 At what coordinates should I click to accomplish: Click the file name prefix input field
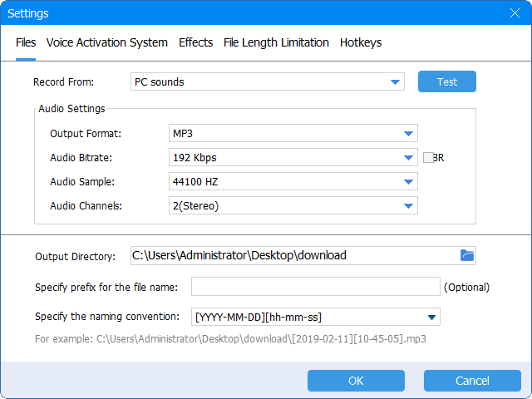click(315, 287)
